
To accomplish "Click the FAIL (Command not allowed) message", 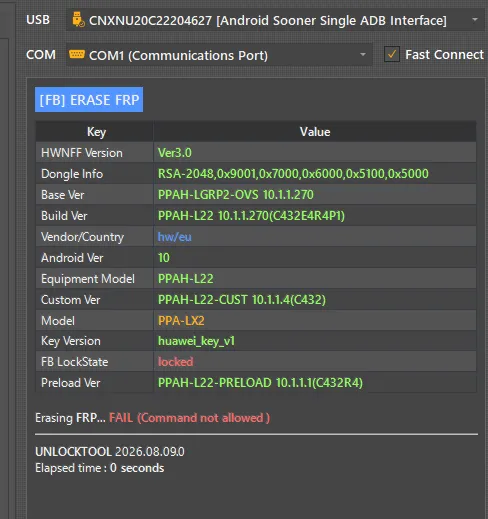I will coord(190,418).
